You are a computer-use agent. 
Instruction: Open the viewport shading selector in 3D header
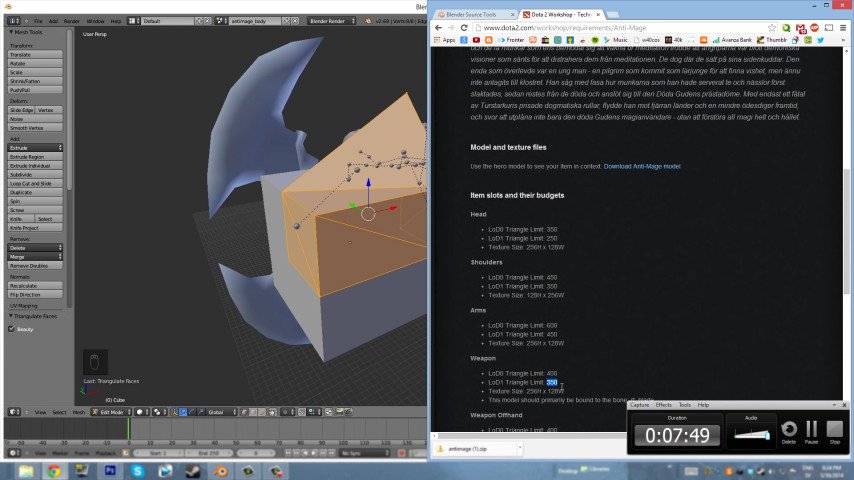coord(143,412)
